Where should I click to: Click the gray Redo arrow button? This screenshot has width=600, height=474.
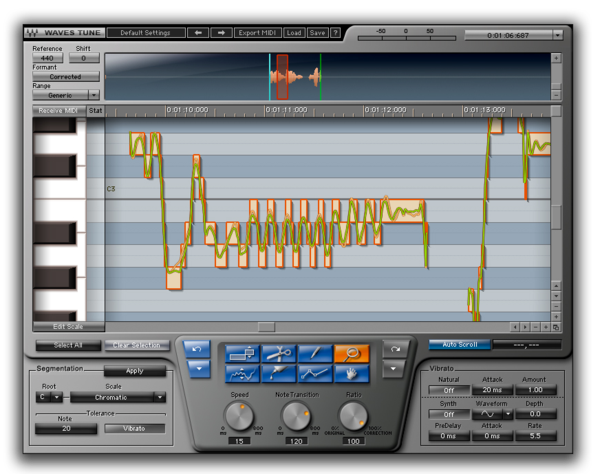pyautogui.click(x=395, y=349)
